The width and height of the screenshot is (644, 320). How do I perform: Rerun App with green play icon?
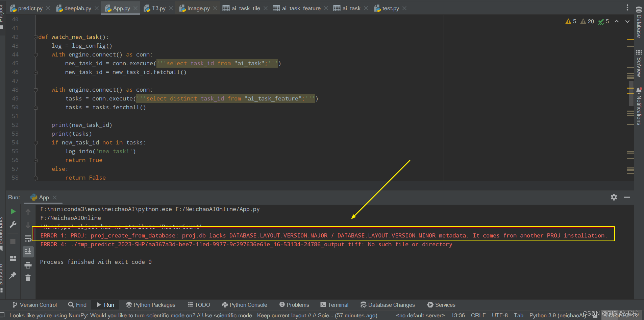[13, 211]
